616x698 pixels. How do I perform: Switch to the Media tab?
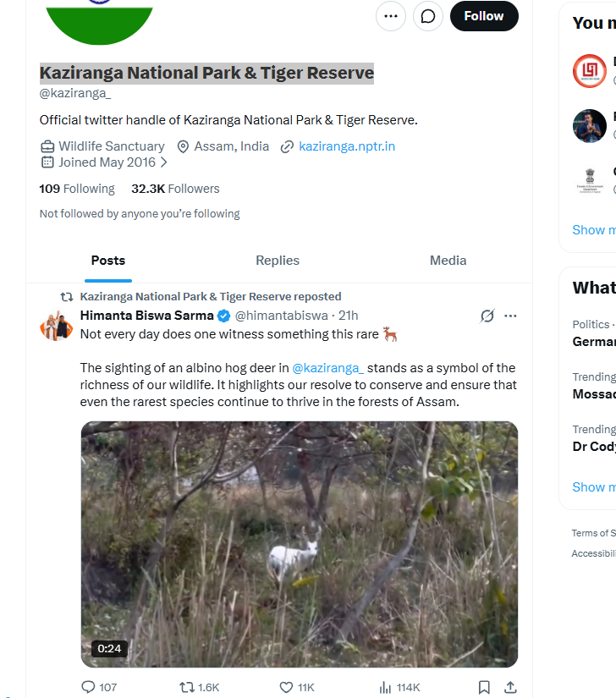(448, 261)
